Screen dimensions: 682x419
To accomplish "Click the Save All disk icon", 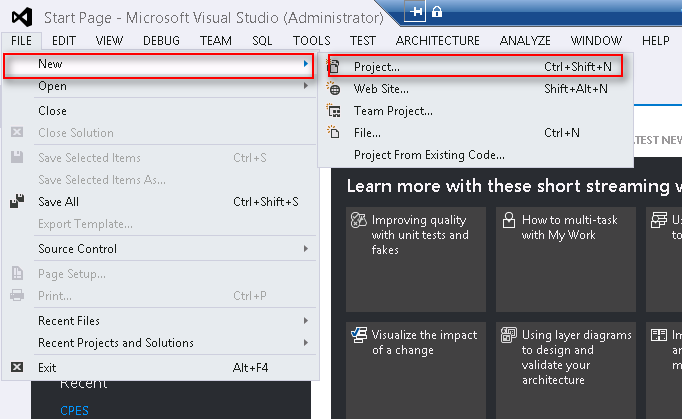I will point(16,202).
